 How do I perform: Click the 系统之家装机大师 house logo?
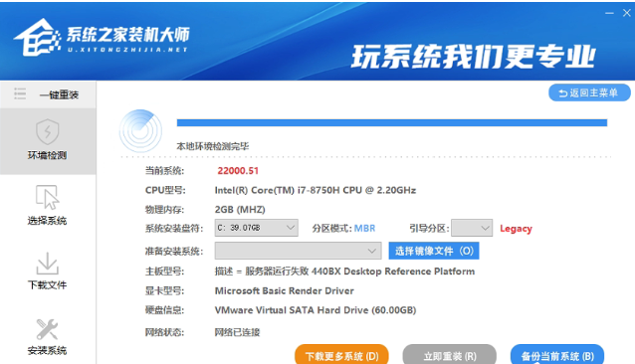pos(37,38)
